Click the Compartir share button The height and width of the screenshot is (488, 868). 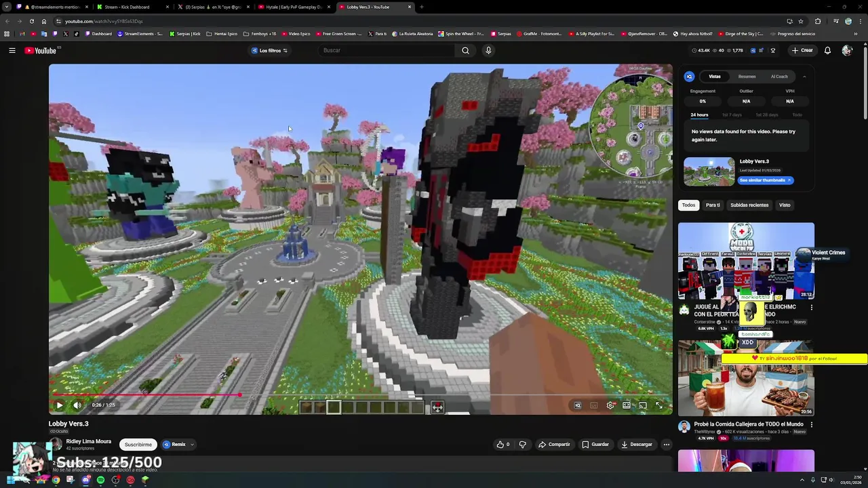[554, 445]
